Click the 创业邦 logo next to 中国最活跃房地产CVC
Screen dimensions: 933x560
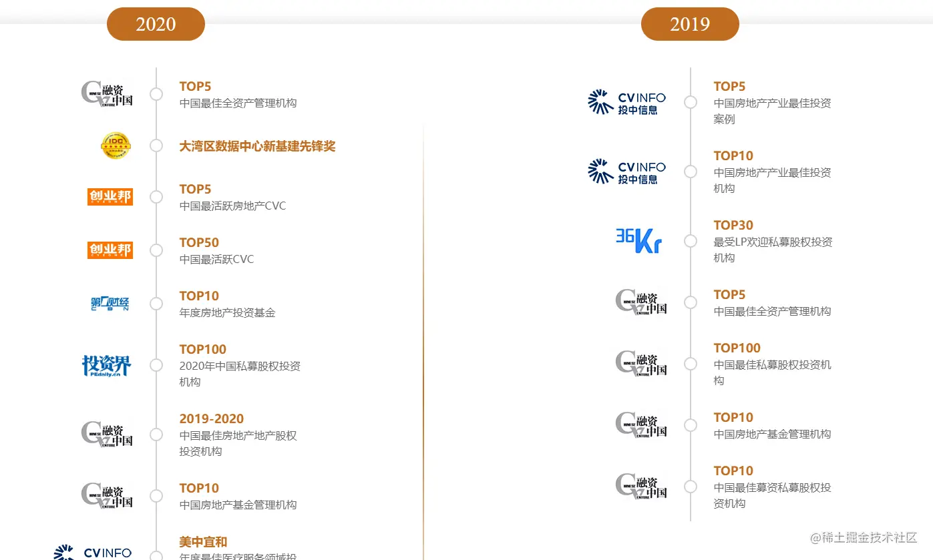pos(110,197)
